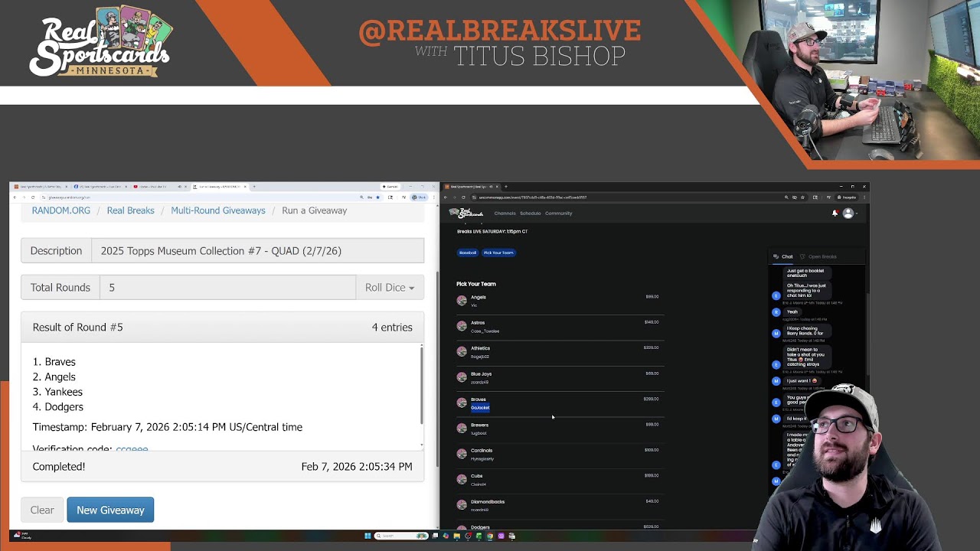Switch to the Open Breaks tab
980x551 pixels.
pyautogui.click(x=818, y=256)
